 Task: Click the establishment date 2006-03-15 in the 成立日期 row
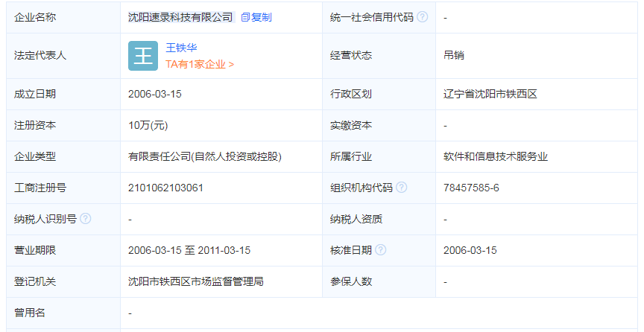click(155, 94)
